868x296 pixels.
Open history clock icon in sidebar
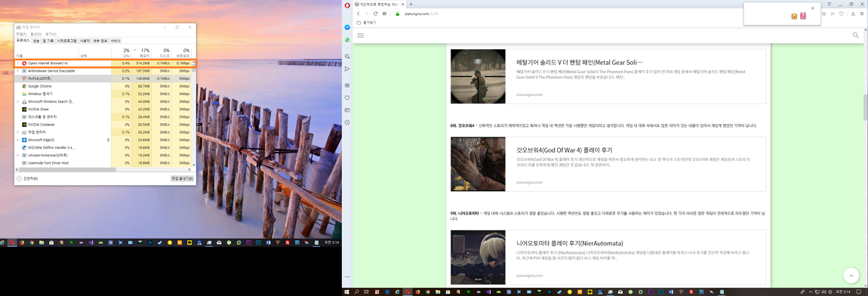coord(347,123)
